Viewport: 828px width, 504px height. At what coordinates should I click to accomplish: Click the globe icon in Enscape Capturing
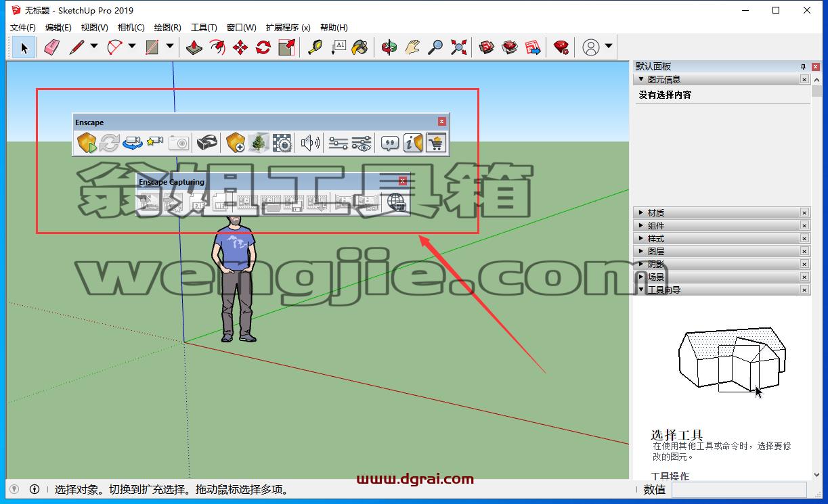tap(396, 203)
